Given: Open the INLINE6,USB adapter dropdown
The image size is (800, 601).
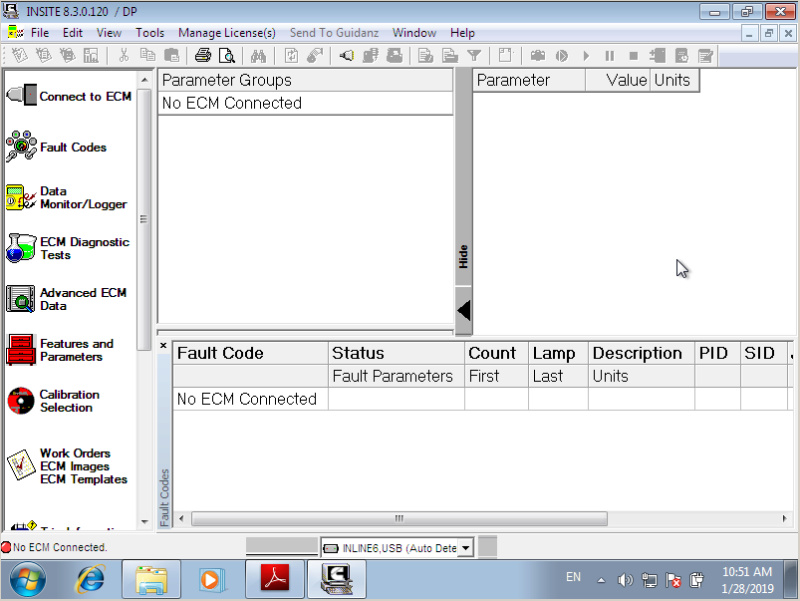Looking at the screenshot, I should (x=465, y=548).
